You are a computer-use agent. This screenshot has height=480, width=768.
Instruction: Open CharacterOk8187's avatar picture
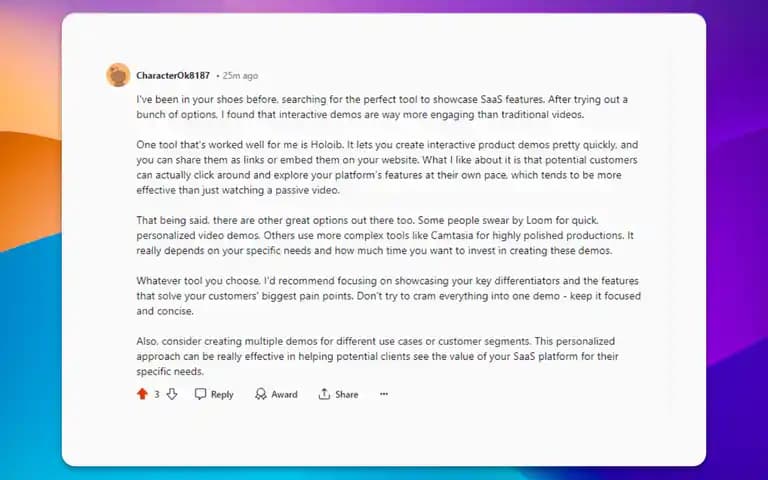[118, 75]
